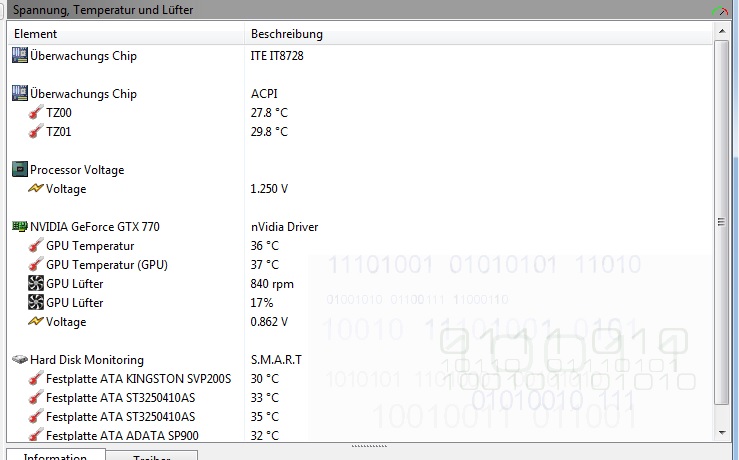Screen dimensions: 739x460
Task: Click the lightning icon beside 0.862 V Voltage
Action: [36, 321]
